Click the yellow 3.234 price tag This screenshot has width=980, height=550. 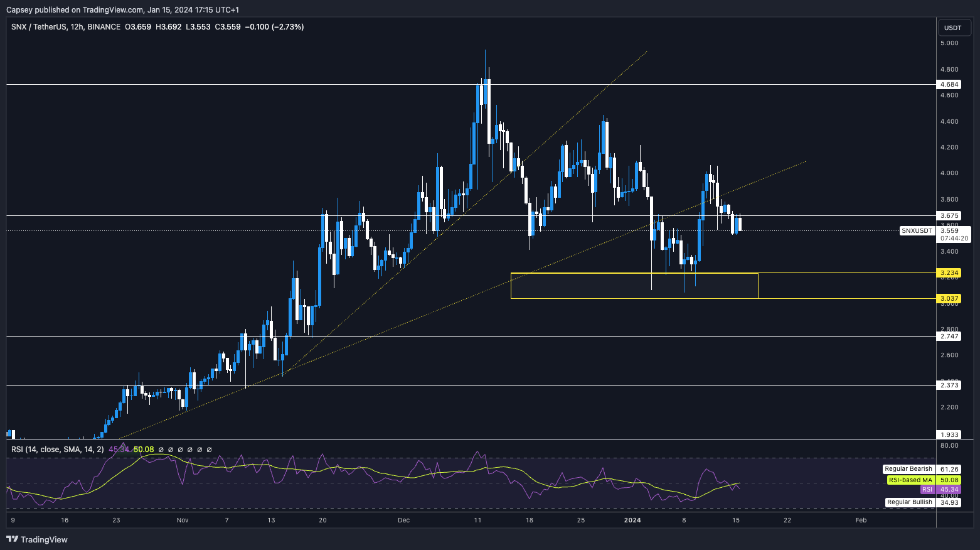click(950, 273)
